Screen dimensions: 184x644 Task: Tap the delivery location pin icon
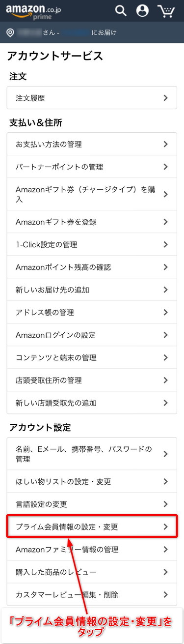pyautogui.click(x=10, y=33)
